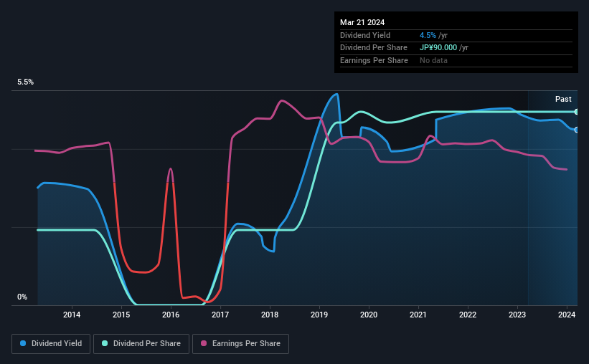Click the 2019 x-axis label

point(319,315)
